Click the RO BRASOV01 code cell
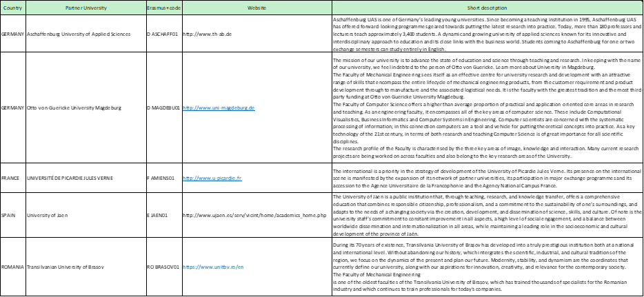The height and width of the screenshot is (297, 644). pyautogui.click(x=163, y=266)
